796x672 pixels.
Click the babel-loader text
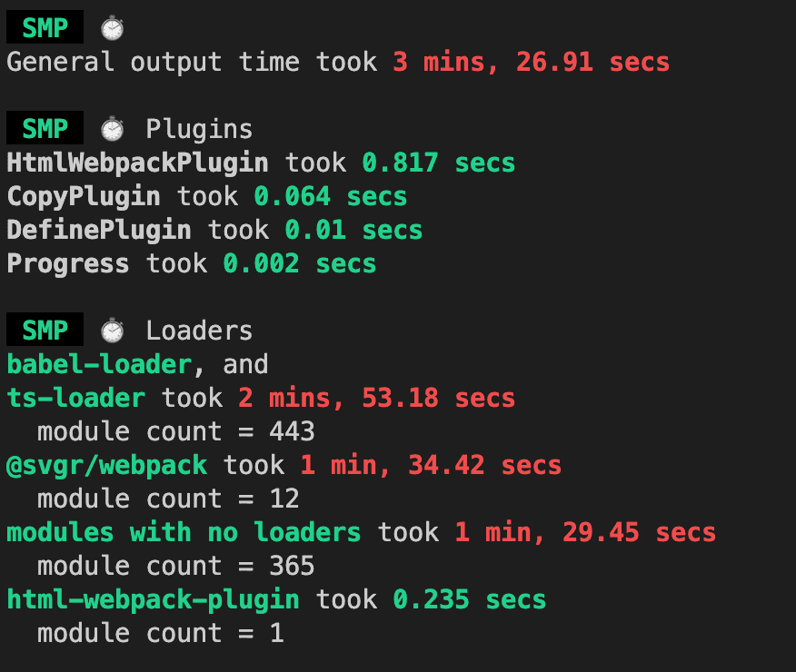99,365
